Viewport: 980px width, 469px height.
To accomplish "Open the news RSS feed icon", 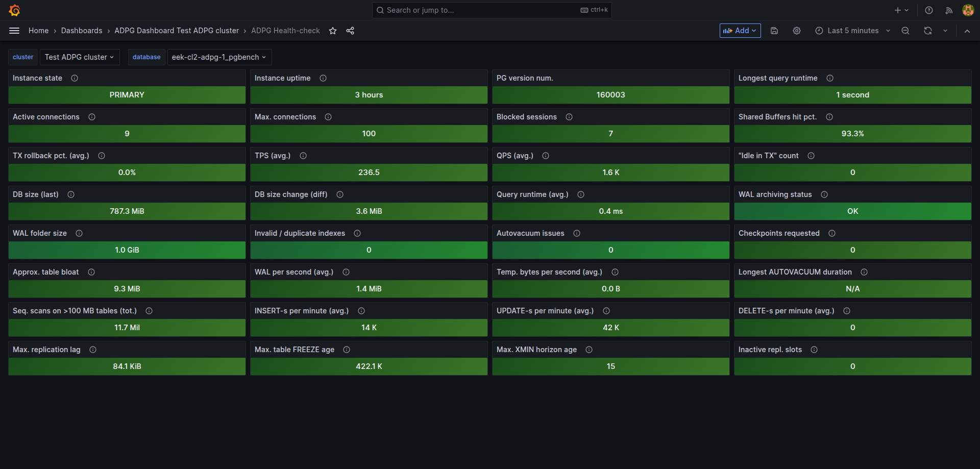I will (x=949, y=10).
